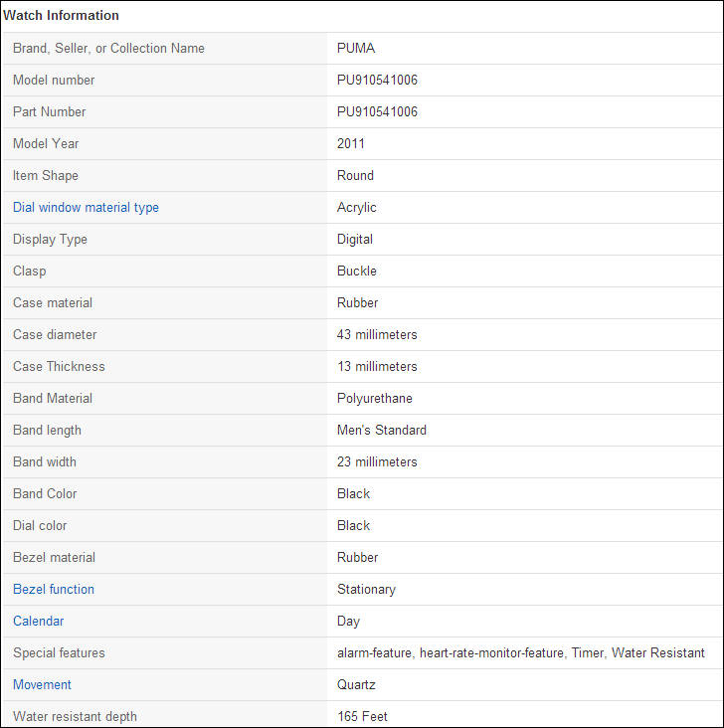The height and width of the screenshot is (728, 724).
Task: Click the Buckle clasp value
Action: point(357,272)
